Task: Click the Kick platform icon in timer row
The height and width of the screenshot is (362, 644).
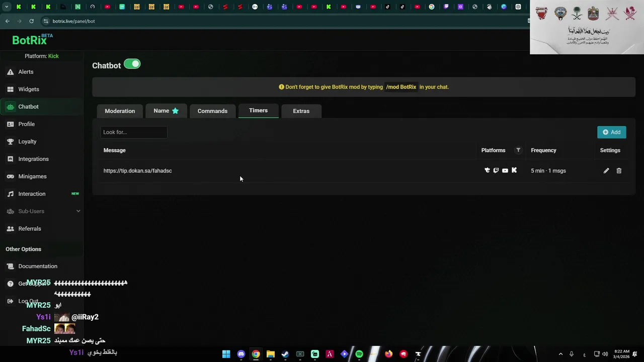Action: tap(514, 170)
